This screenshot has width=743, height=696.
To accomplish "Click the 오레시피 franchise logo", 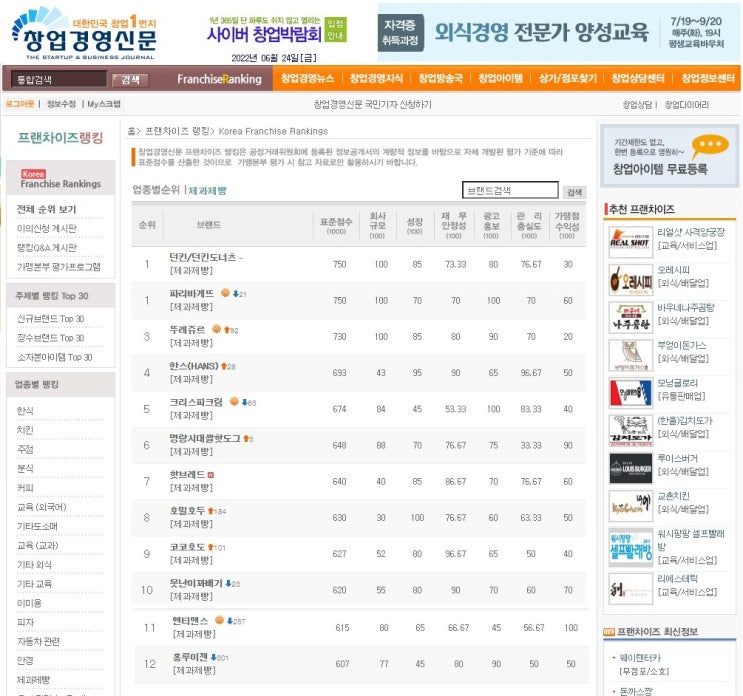I will (630, 280).
